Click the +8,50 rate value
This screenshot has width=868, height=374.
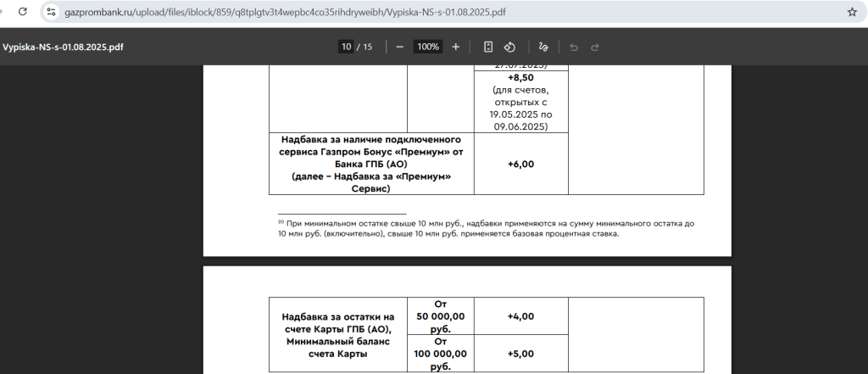(521, 78)
